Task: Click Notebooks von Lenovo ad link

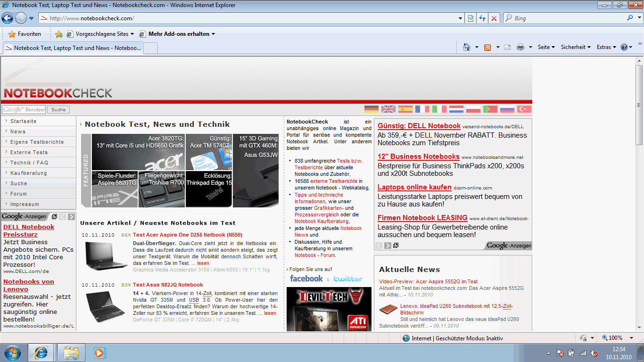Action: coord(29,285)
